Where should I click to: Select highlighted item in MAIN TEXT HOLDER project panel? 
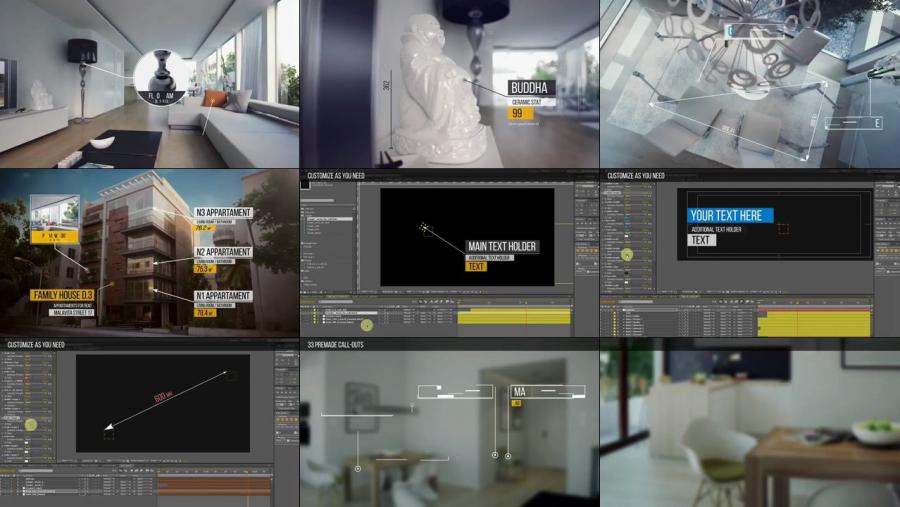330,217
